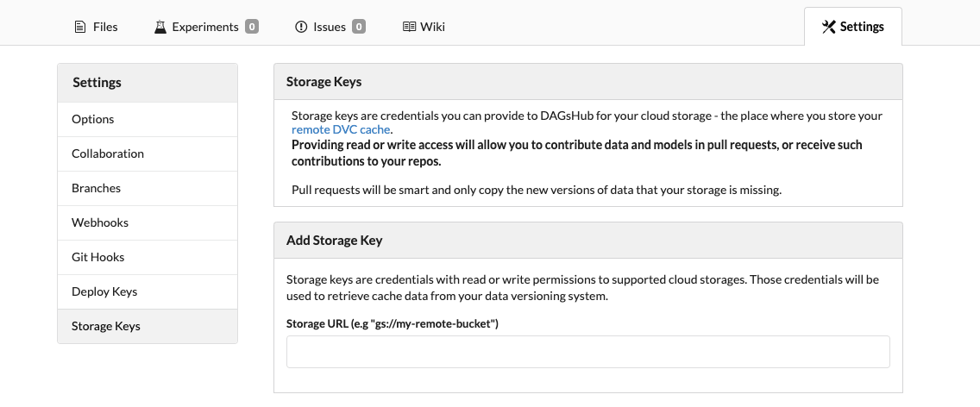Viewport: 980px width, 407px height.
Task: Switch to the Experiments tab
Action: point(204,27)
